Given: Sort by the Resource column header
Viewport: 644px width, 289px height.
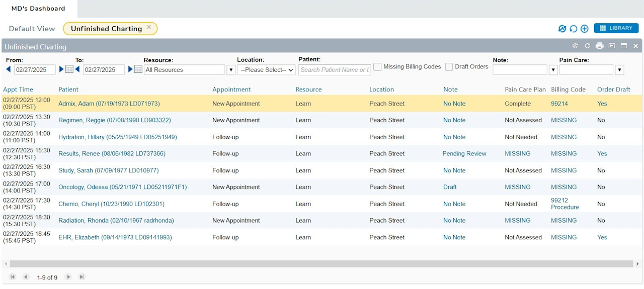Looking at the screenshot, I should [x=308, y=89].
